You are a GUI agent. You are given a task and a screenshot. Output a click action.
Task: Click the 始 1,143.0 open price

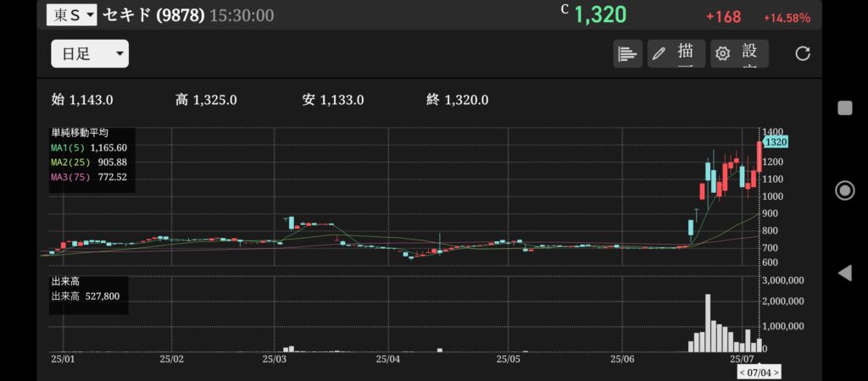[82, 100]
